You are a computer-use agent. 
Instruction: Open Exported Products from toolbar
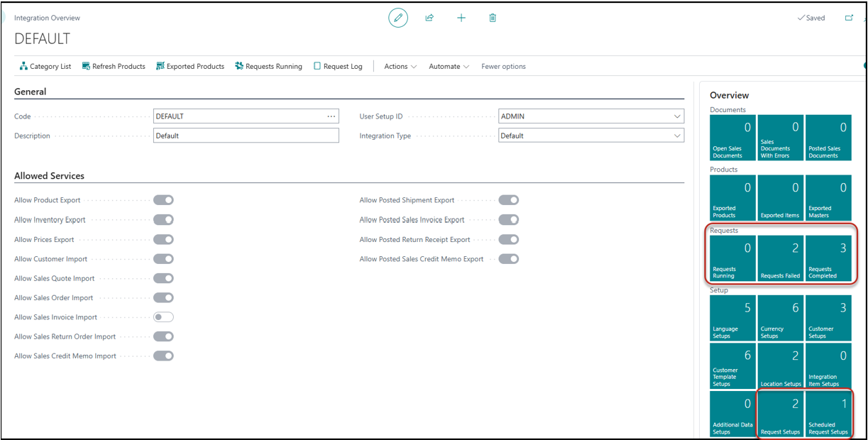tap(189, 67)
